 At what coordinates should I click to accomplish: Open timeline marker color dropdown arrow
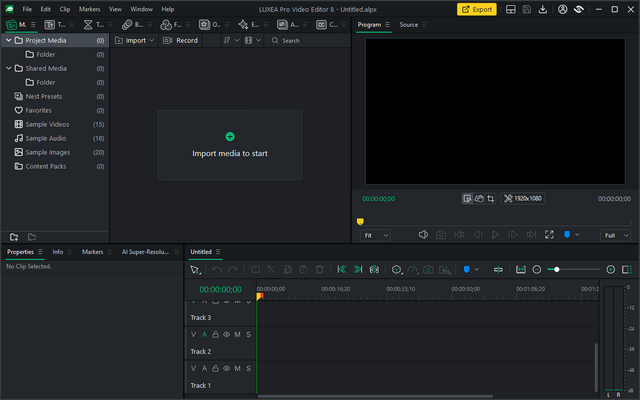point(477,269)
